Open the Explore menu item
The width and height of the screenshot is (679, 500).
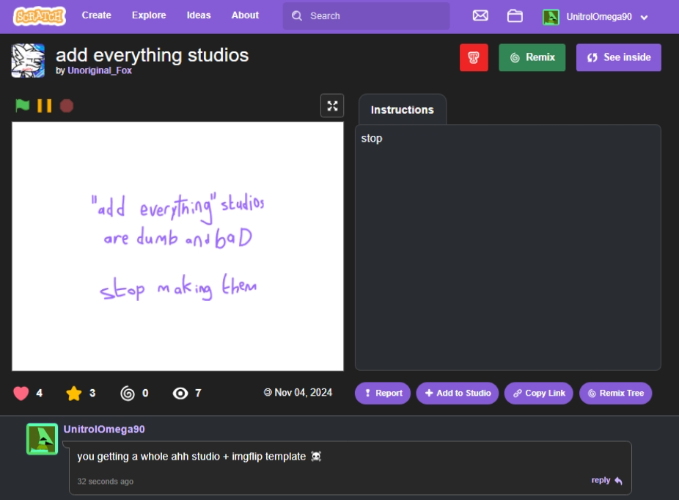click(x=149, y=16)
